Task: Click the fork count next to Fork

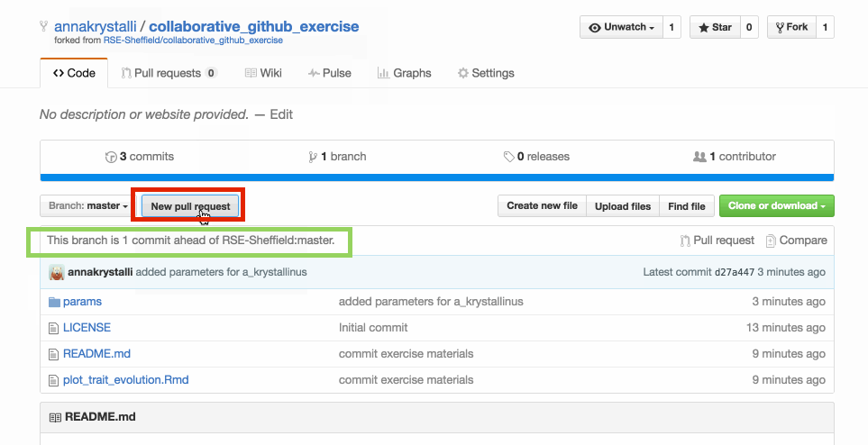Action: [825, 27]
